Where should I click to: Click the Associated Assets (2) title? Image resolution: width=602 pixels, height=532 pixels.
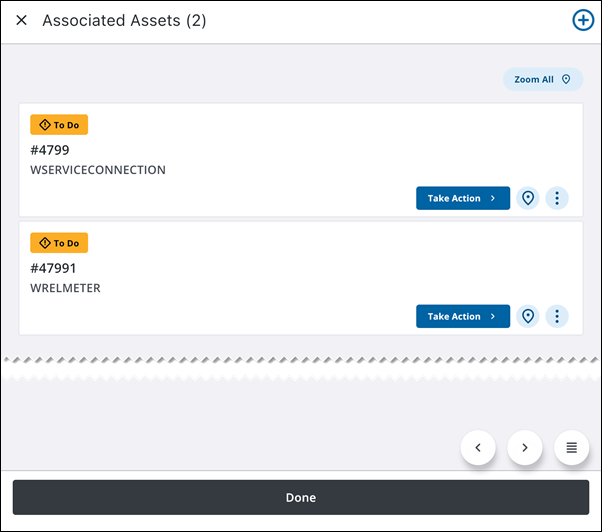[124, 21]
